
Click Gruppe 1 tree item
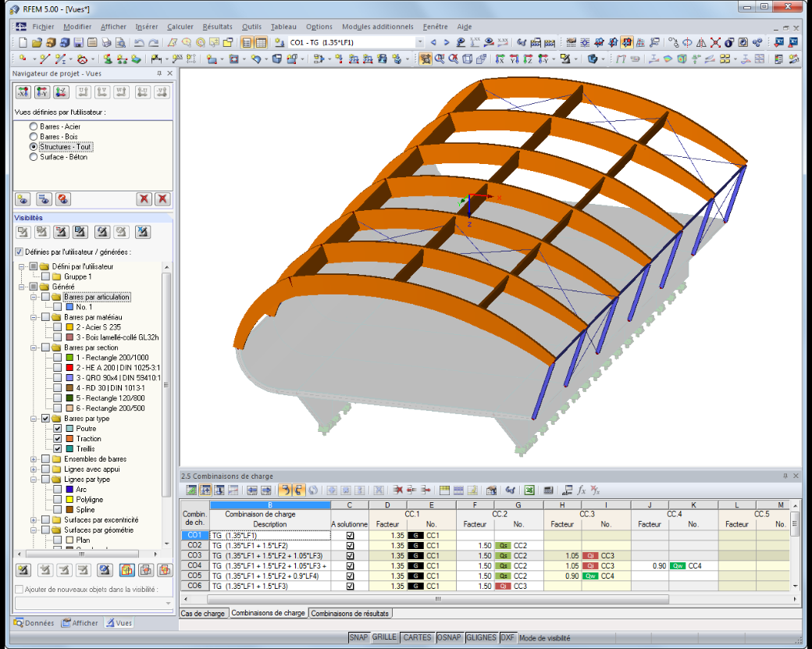pyautogui.click(x=77, y=276)
